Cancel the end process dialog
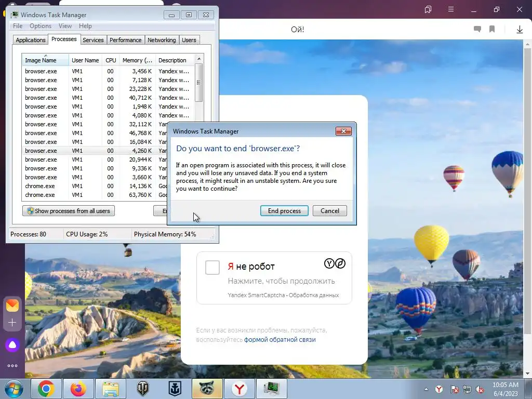The height and width of the screenshot is (399, 532). (x=330, y=211)
